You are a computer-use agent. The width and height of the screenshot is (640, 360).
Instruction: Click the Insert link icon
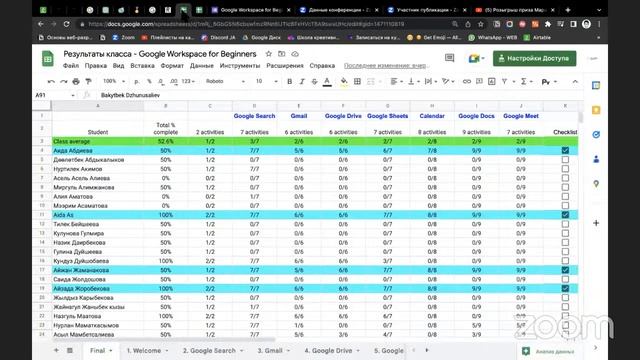click(x=467, y=82)
